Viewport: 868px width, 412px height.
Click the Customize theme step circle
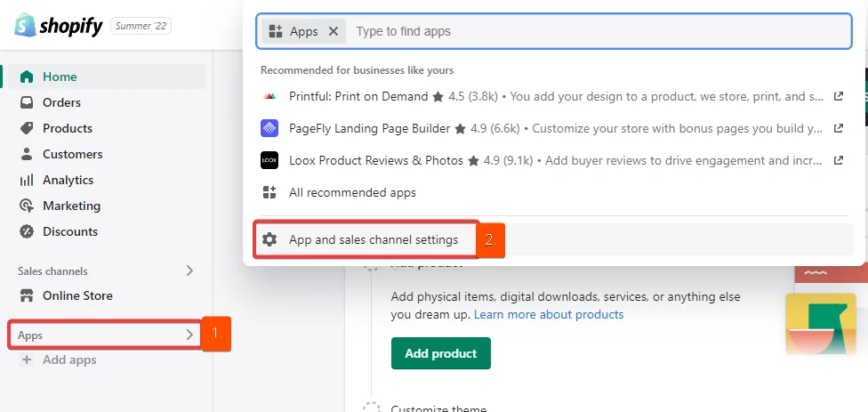(x=372, y=408)
